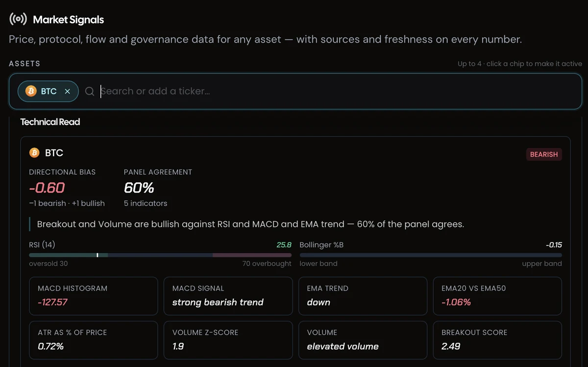Click the magnifying glass search icon
Screen dimensions: 588x367
coord(90,91)
